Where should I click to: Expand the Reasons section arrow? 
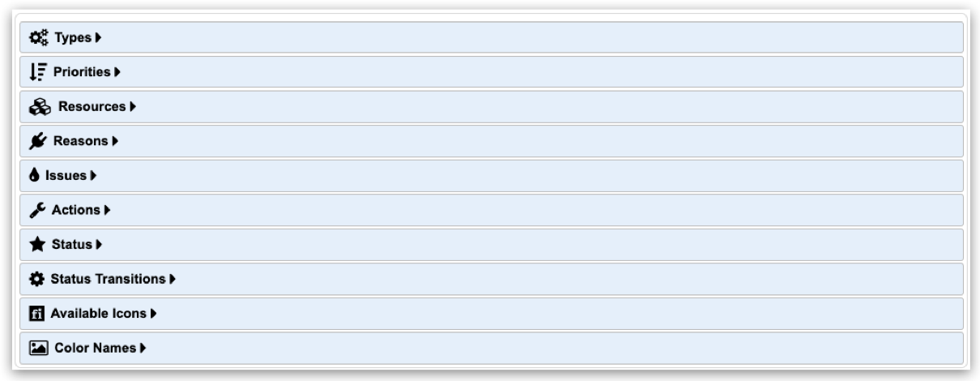[115, 141]
